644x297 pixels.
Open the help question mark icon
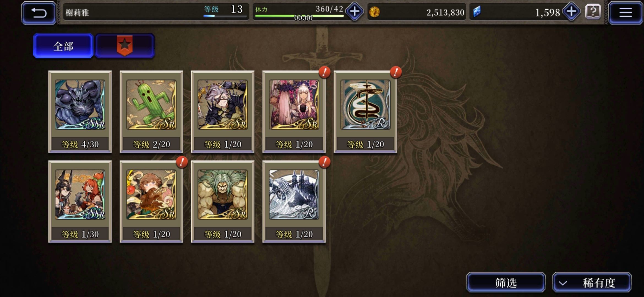coord(593,12)
